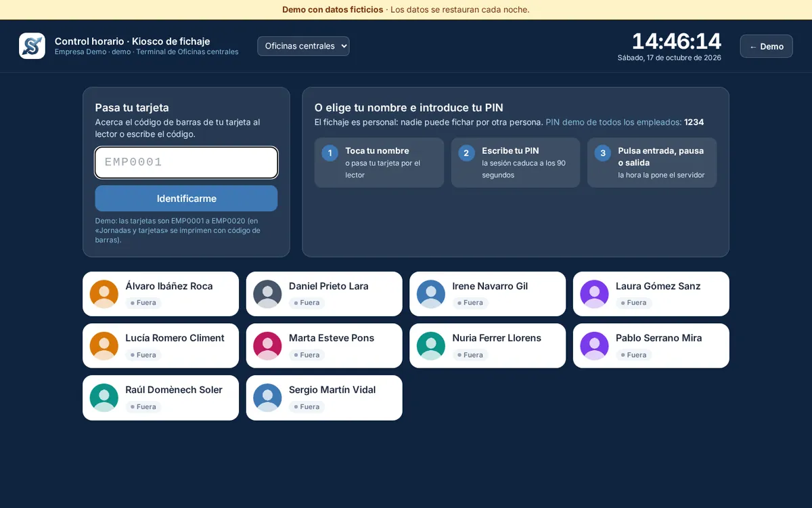Click Nuria Ferrer Llorens's avatar icon

(431, 346)
